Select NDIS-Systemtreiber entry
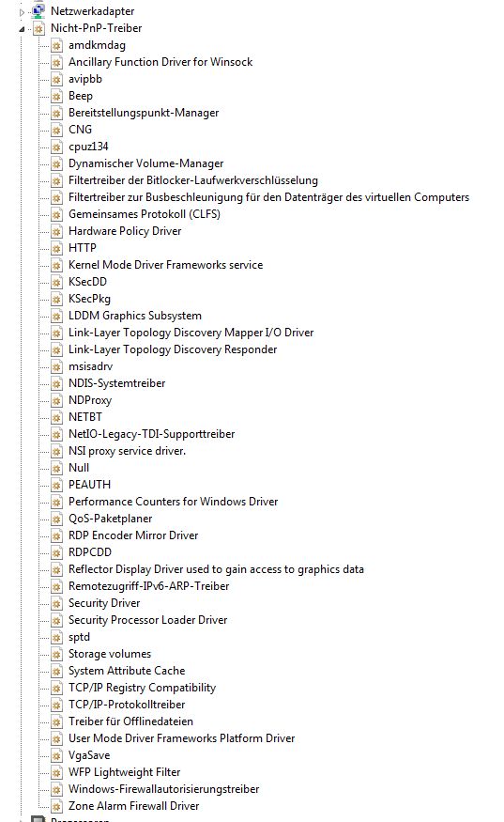Viewport: 504px width, 822px height. point(116,383)
